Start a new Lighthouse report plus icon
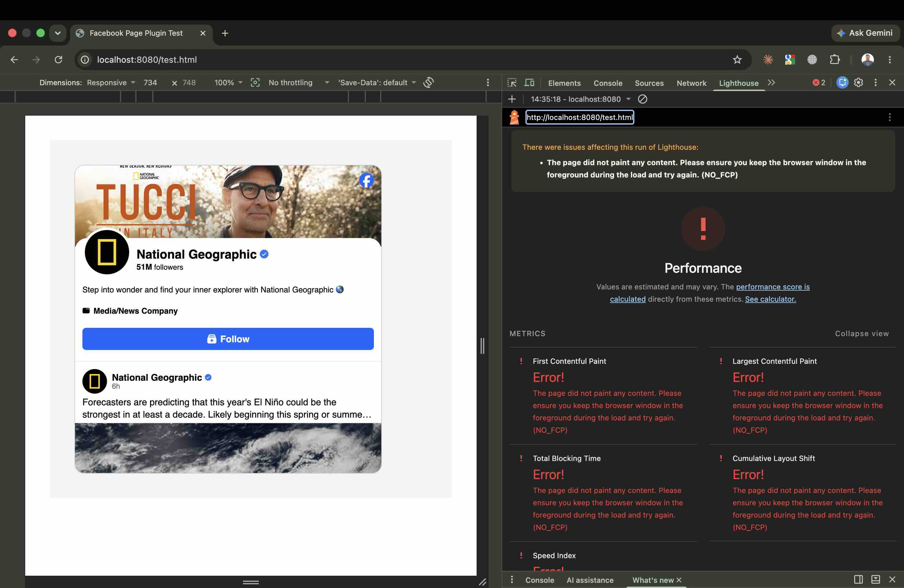 [x=512, y=99]
